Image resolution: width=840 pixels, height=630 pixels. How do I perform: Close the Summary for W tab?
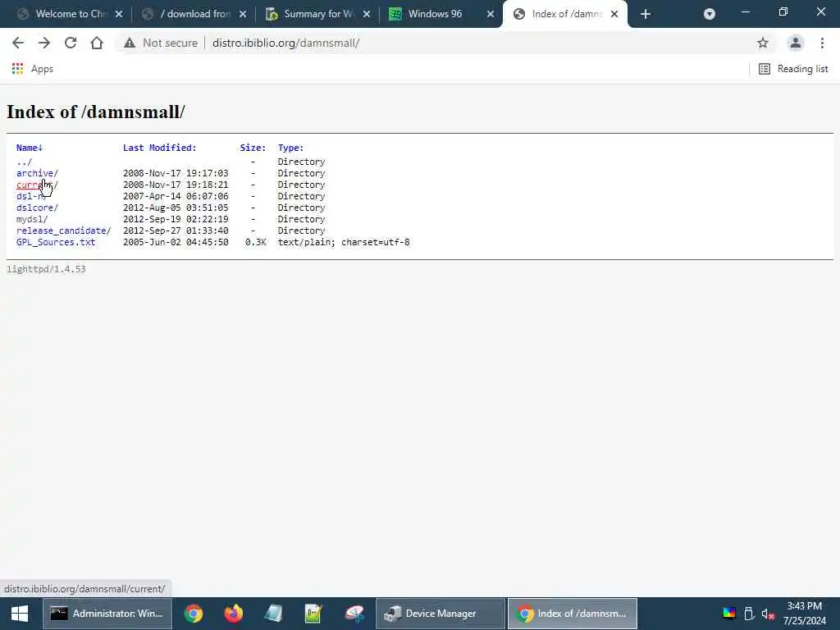tap(367, 14)
